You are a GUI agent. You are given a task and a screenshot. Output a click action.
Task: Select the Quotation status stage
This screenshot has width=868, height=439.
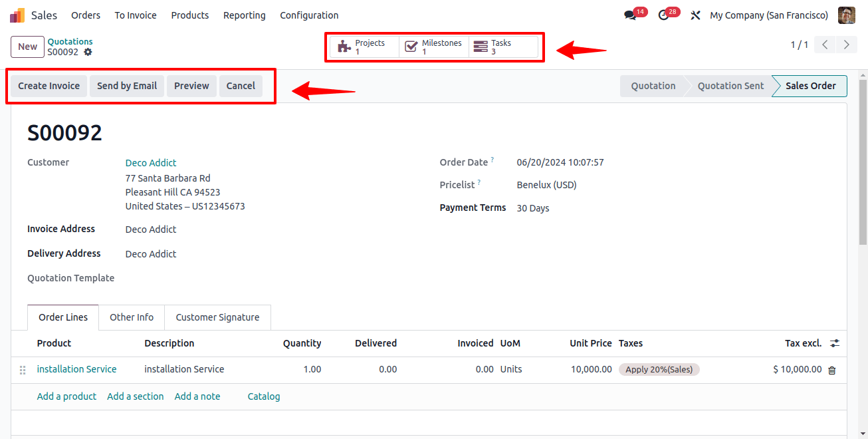(653, 86)
